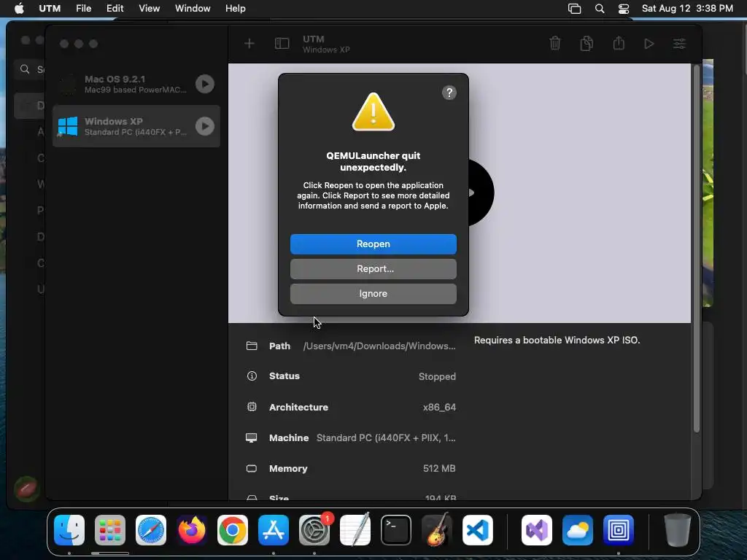Toggle the sidebar icon in UTM toolbar
Screen dimensions: 747x560
point(282,44)
